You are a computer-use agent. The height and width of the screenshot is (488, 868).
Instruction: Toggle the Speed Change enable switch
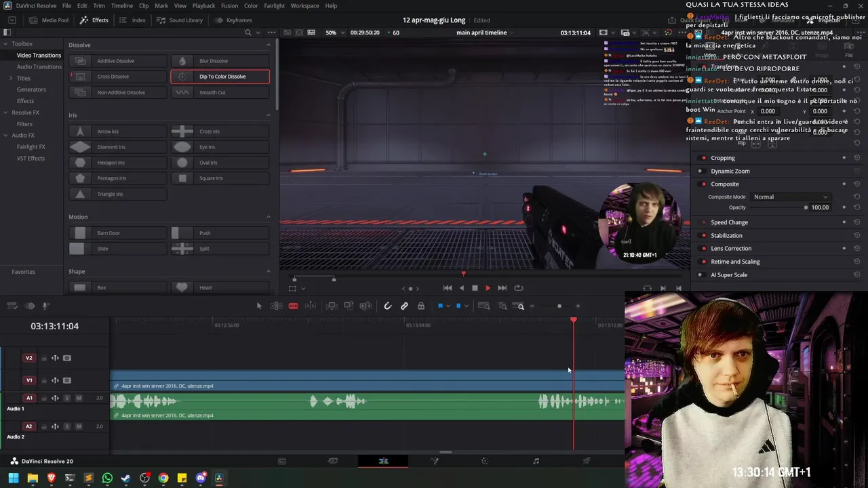703,222
